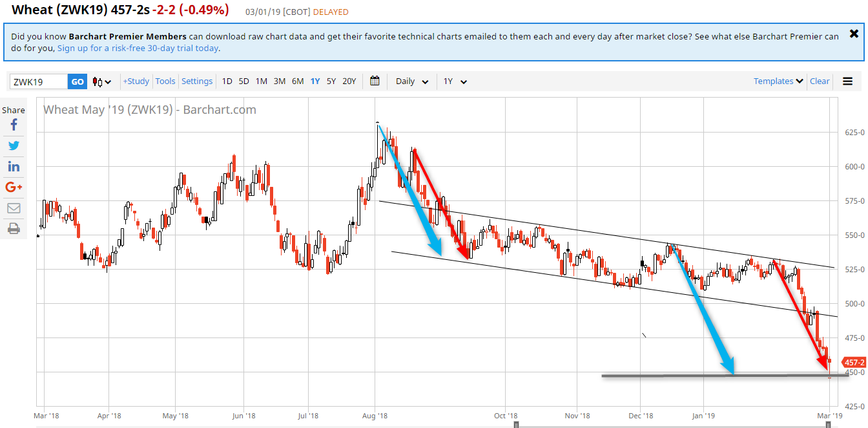
Task: Open the Tools menu
Action: point(165,81)
